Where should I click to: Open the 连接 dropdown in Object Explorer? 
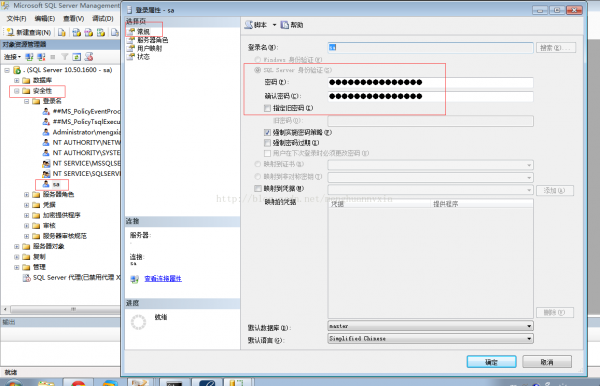pos(12,57)
